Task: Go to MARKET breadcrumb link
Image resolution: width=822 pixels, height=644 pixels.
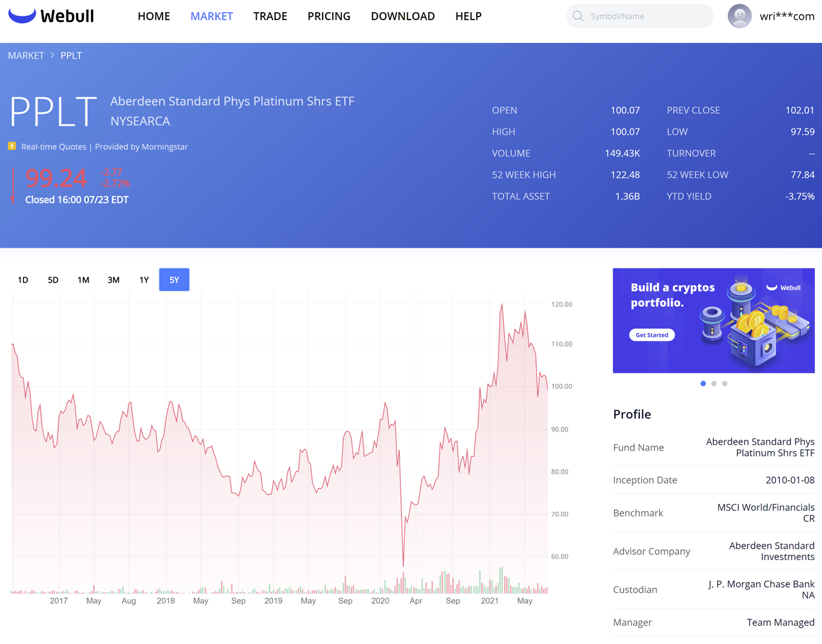Action: [x=26, y=56]
